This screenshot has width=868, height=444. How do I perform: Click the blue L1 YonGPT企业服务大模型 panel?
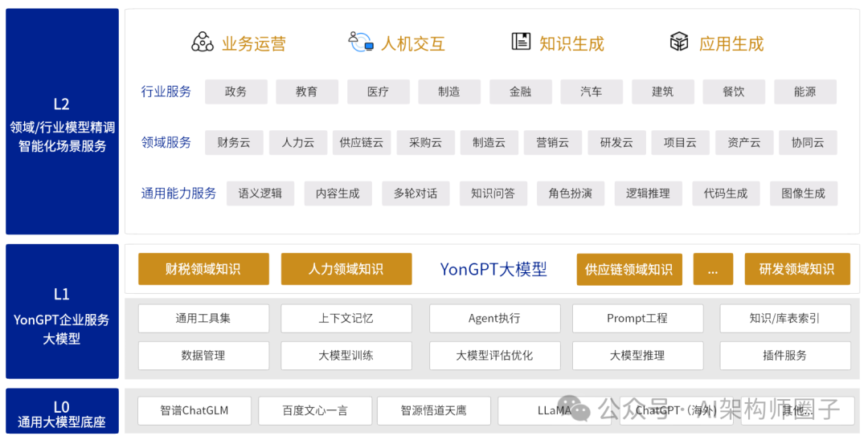tap(62, 312)
